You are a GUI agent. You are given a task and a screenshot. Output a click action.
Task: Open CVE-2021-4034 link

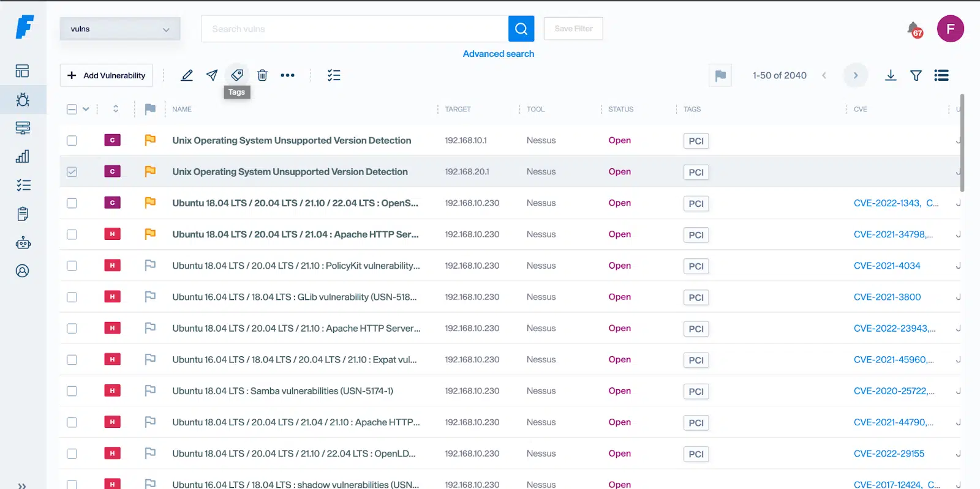coord(887,266)
